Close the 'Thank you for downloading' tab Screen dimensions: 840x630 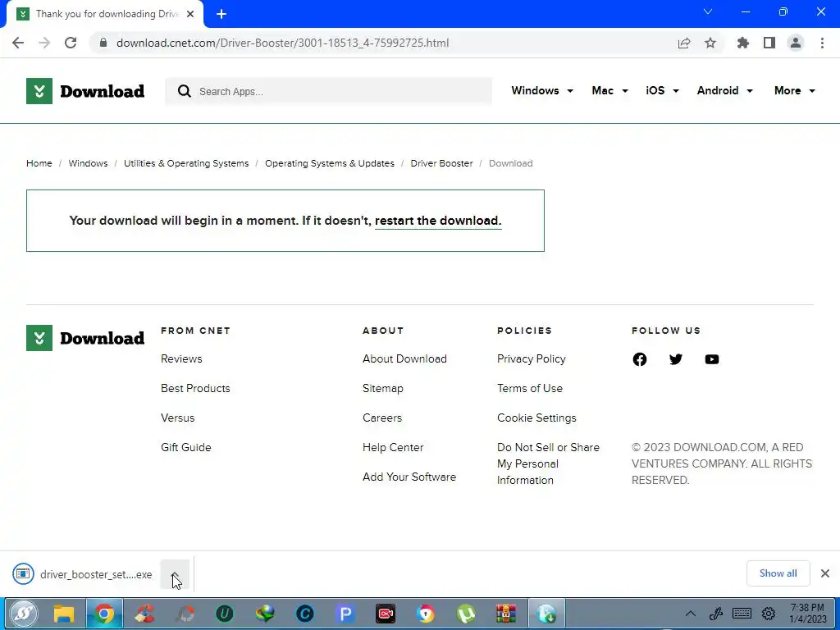[x=190, y=14]
